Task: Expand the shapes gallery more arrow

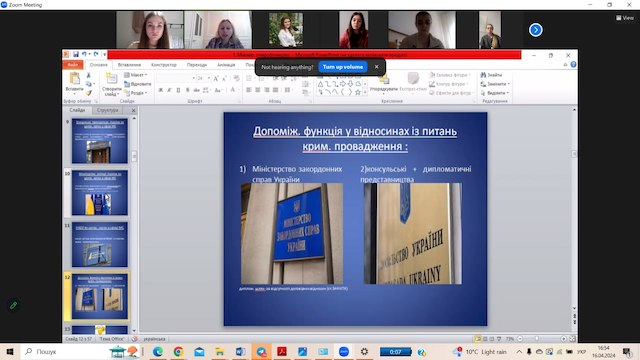Action: [365, 93]
